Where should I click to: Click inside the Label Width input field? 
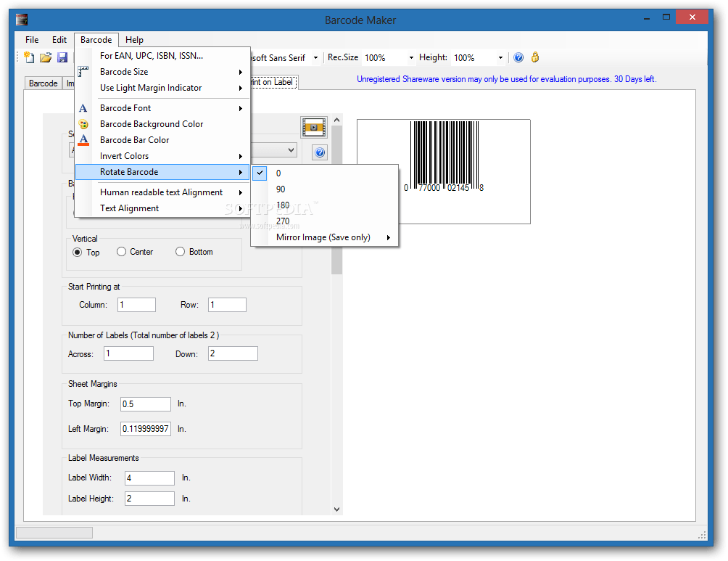click(149, 478)
